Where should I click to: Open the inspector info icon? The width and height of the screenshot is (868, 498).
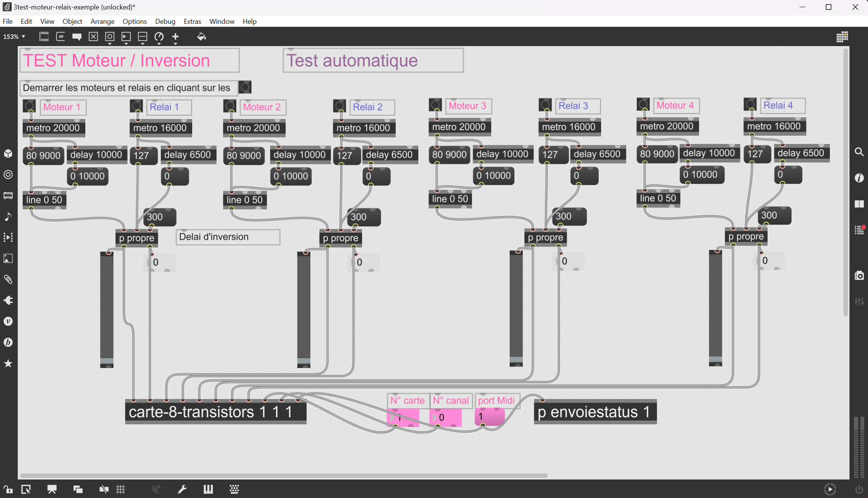(x=859, y=178)
